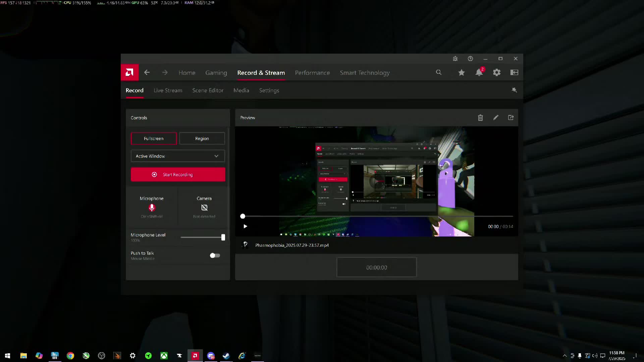Image resolution: width=644 pixels, height=362 pixels.
Task: Open Media sub-tab
Action: 241,90
